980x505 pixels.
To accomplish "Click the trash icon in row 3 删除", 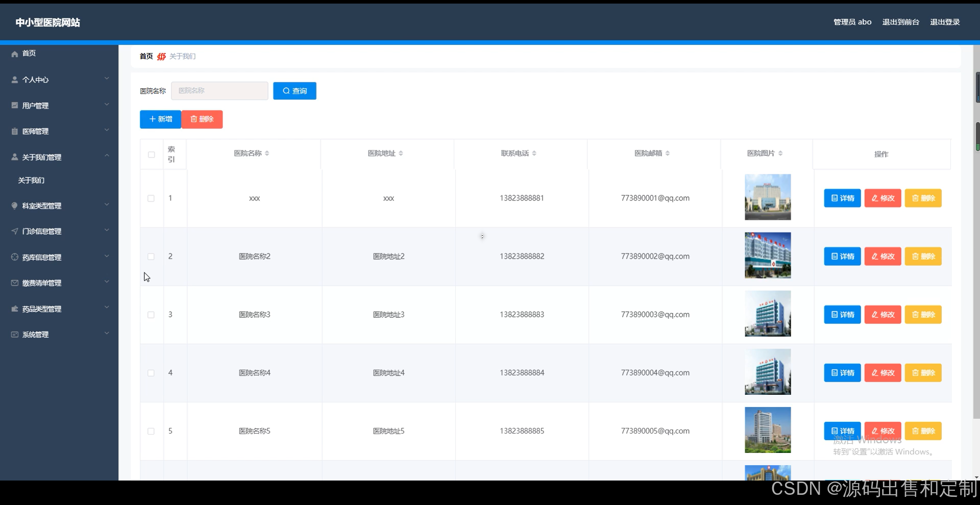I will [915, 314].
